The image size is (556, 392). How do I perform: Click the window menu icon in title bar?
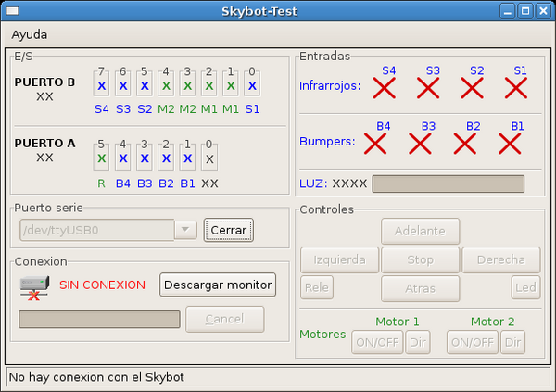pos(14,11)
